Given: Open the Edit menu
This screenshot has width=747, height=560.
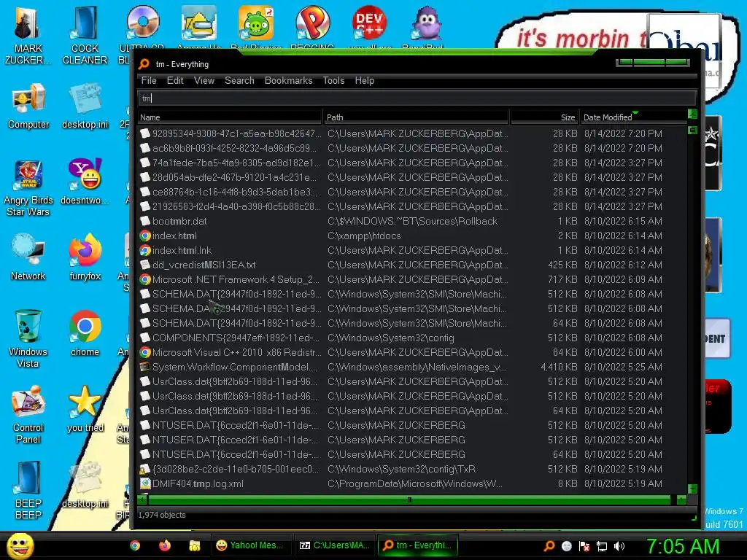Looking at the screenshot, I should click(x=175, y=80).
